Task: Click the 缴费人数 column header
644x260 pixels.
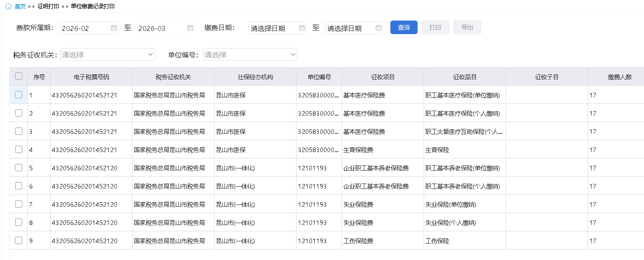Action: (x=619, y=77)
